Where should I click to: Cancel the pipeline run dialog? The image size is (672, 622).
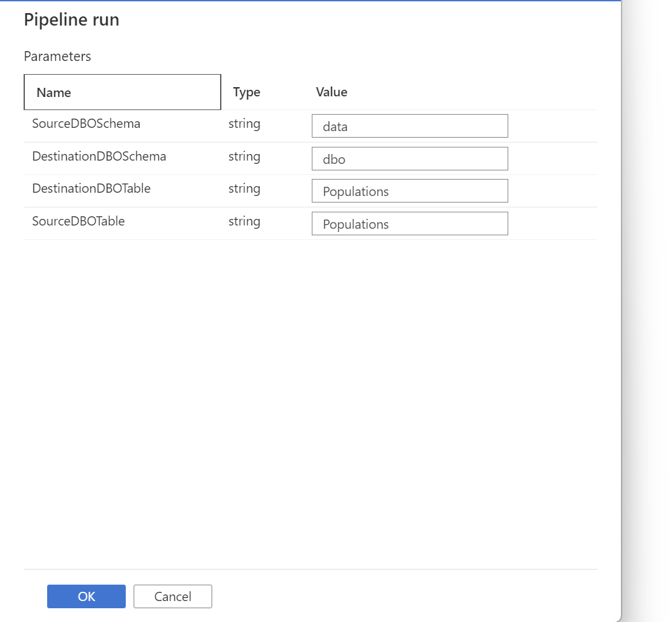click(x=173, y=596)
